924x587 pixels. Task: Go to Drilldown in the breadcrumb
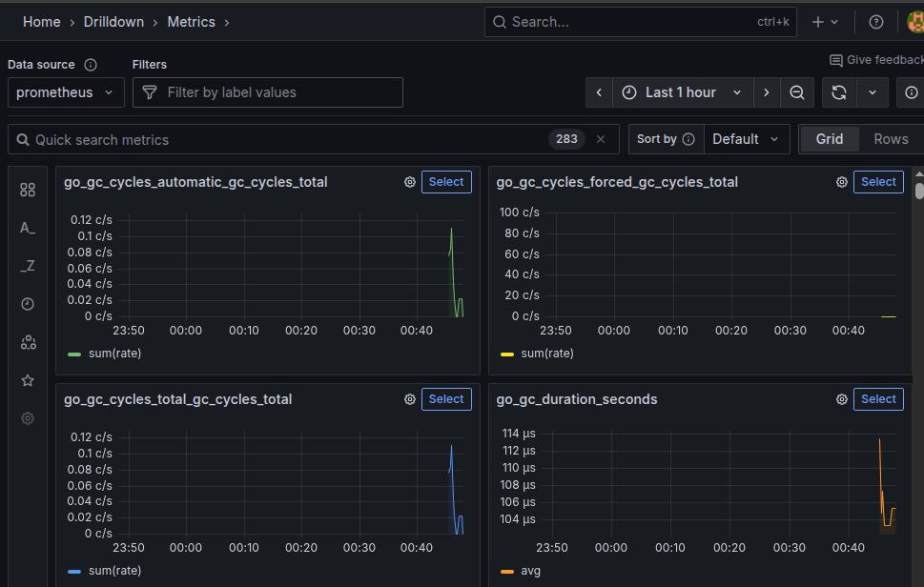pyautogui.click(x=115, y=22)
